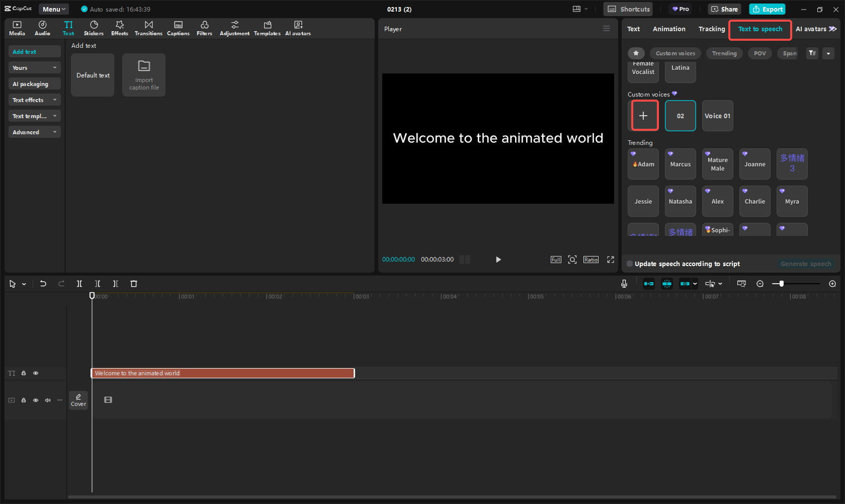The image size is (845, 504).
Task: Lock the text track
Action: (24, 373)
